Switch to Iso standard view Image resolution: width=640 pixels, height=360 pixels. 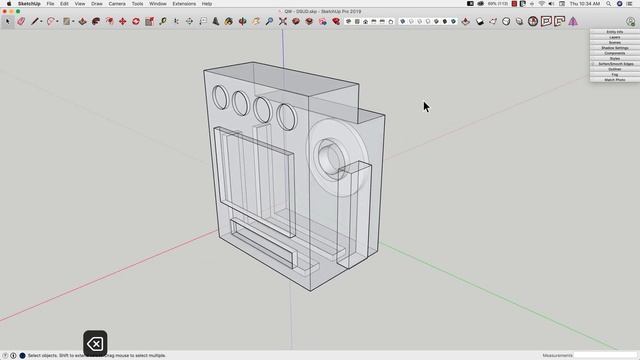tap(348, 21)
